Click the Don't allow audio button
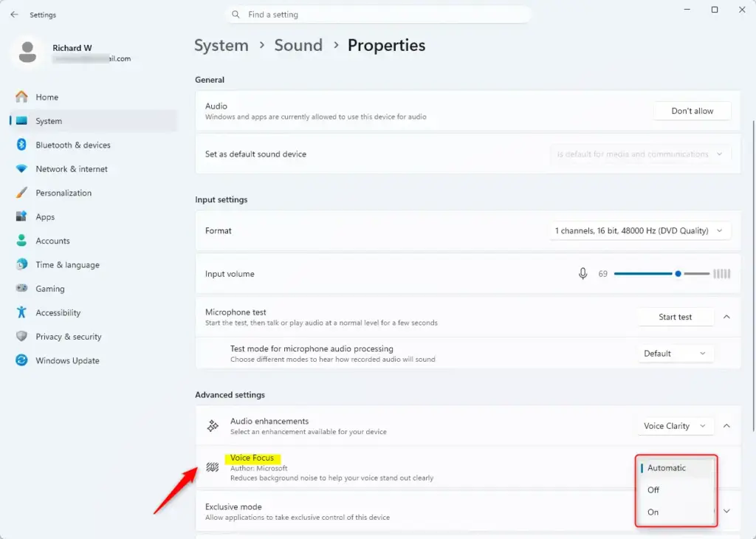 coord(692,111)
